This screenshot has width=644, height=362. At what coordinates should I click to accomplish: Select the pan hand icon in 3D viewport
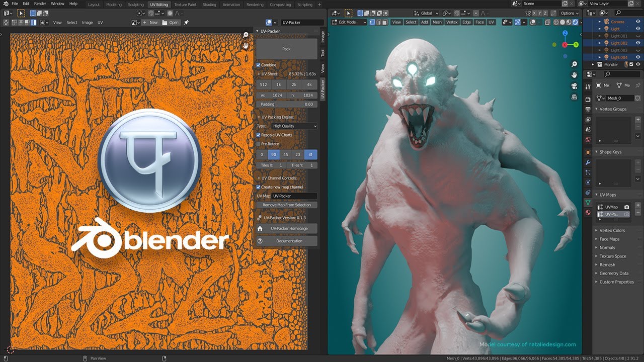point(574,75)
